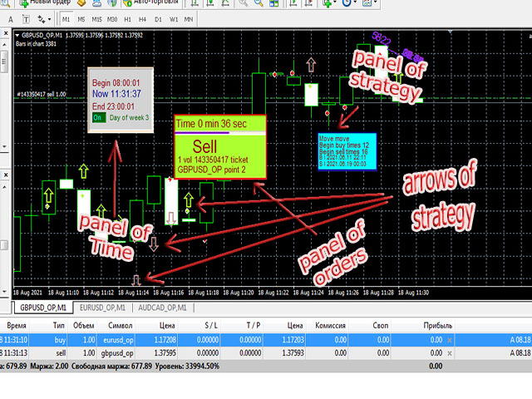
Task: Close the eurusd_op buy order
Action: (x=451, y=341)
